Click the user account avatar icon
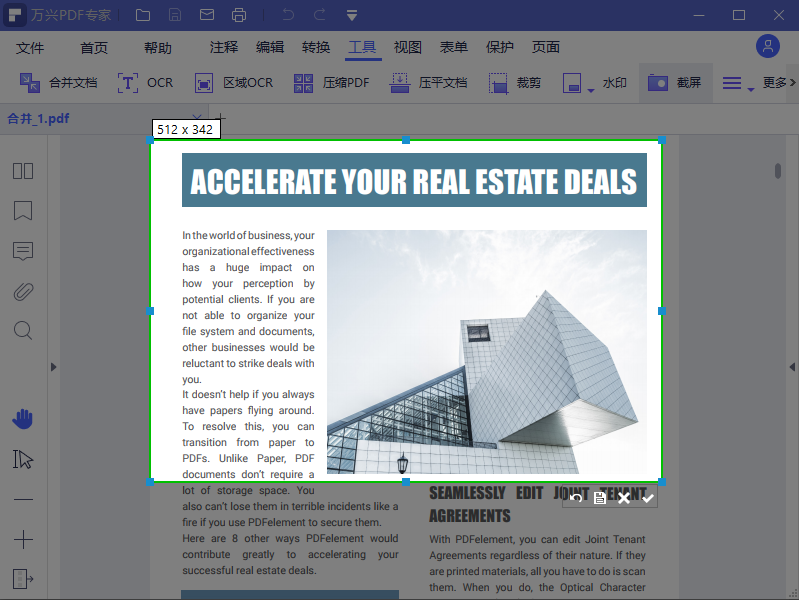The height and width of the screenshot is (600, 799). coord(768,47)
